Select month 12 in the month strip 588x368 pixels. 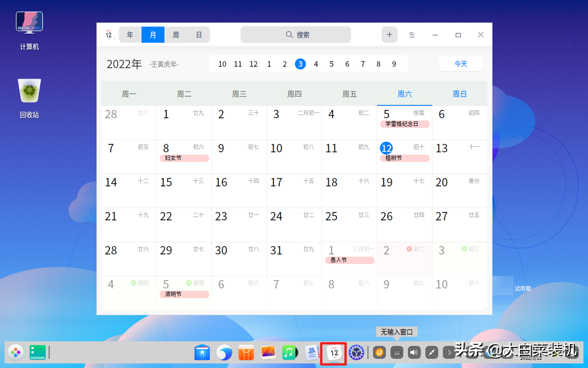coord(253,64)
